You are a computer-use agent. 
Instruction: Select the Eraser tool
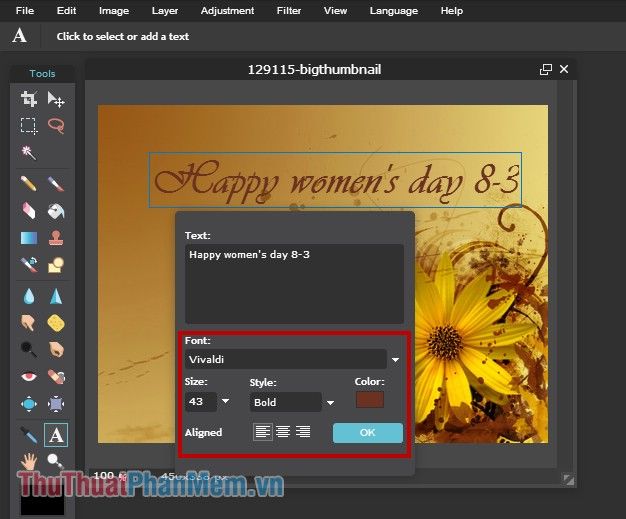(29, 211)
